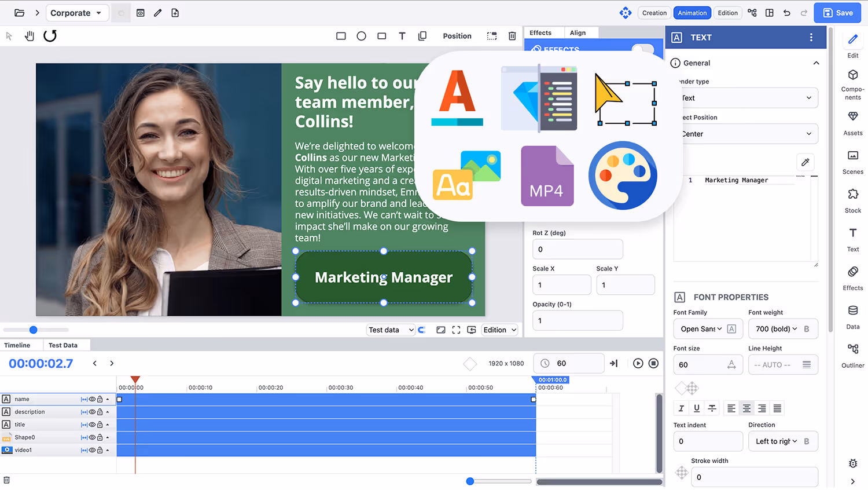Switch to the Align tab
The width and height of the screenshot is (868, 490).
[578, 33]
